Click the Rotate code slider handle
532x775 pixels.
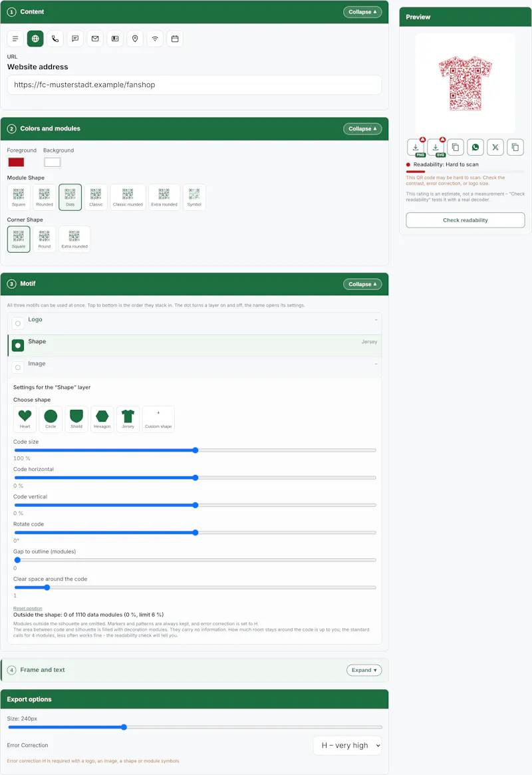[196, 533]
